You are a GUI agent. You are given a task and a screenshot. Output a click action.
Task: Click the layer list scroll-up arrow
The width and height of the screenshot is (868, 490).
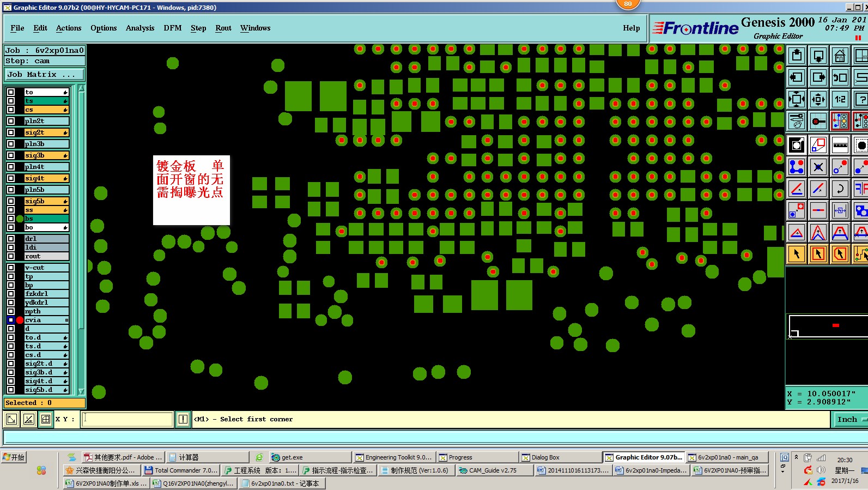(82, 88)
